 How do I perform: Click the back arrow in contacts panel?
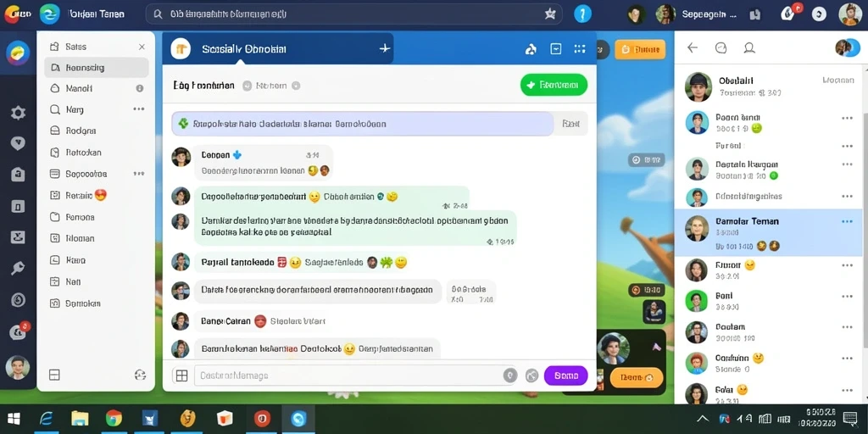(693, 47)
